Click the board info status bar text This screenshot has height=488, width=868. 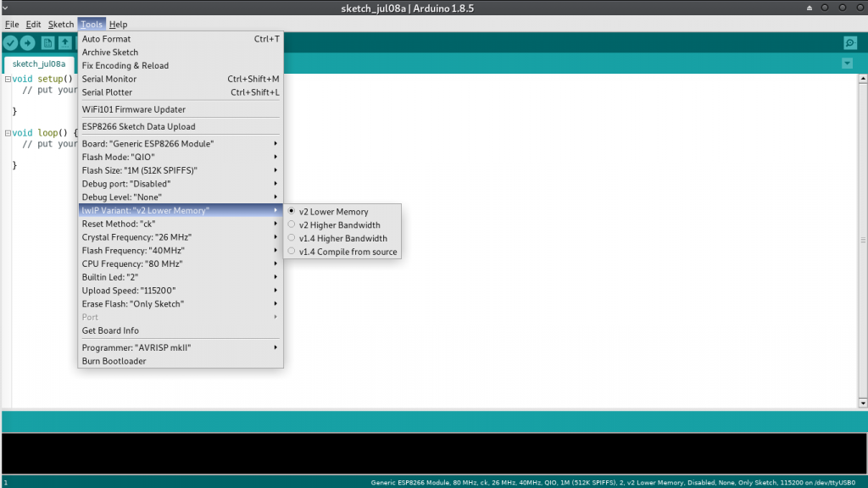(x=613, y=482)
